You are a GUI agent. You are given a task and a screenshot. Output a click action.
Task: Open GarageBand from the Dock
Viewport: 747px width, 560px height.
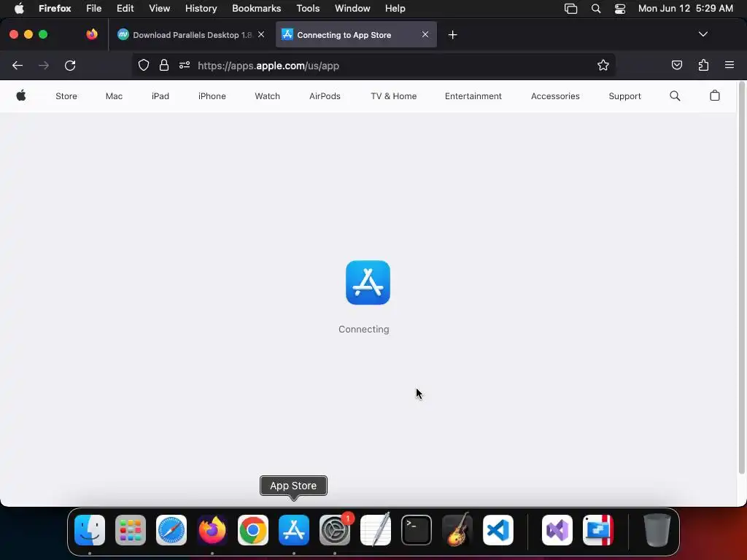457,530
